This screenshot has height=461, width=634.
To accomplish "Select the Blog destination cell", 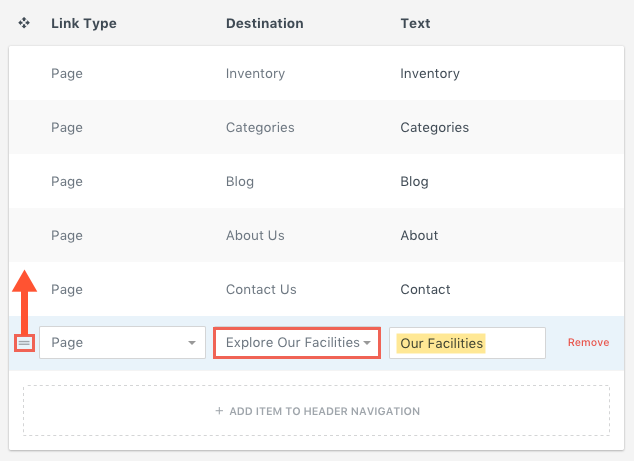I will [240, 181].
